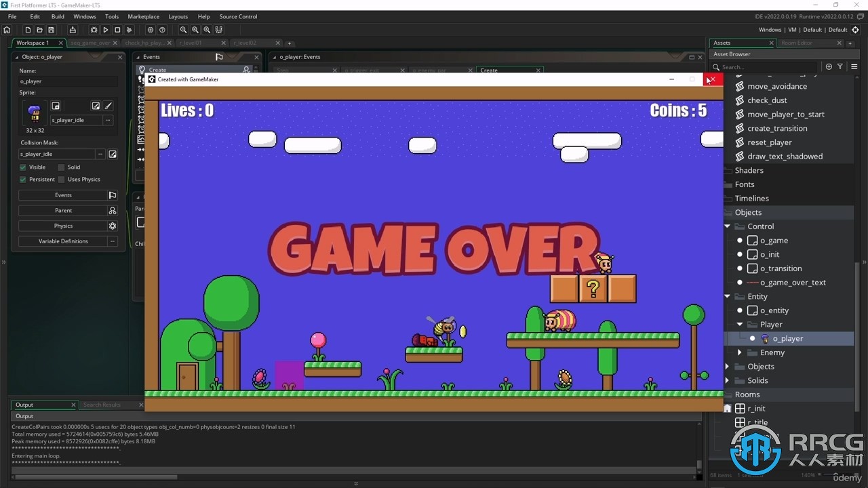Open the Marketplace menu
868x488 pixels.
coord(144,16)
